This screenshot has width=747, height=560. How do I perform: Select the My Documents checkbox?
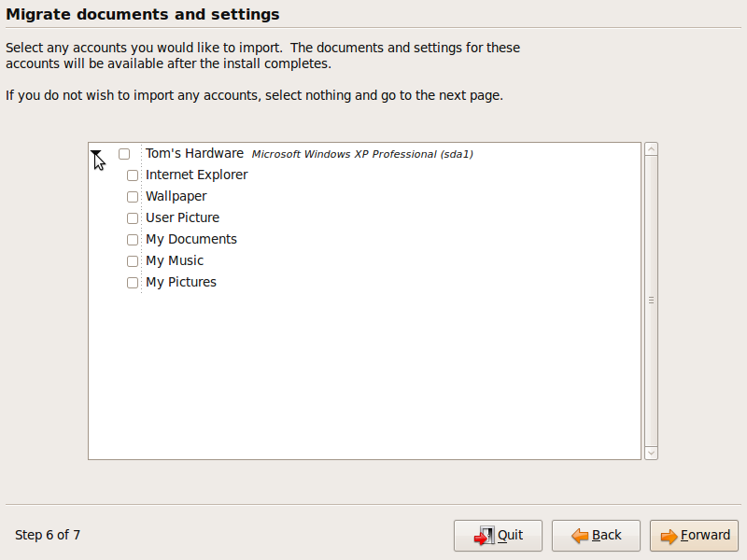pos(133,239)
